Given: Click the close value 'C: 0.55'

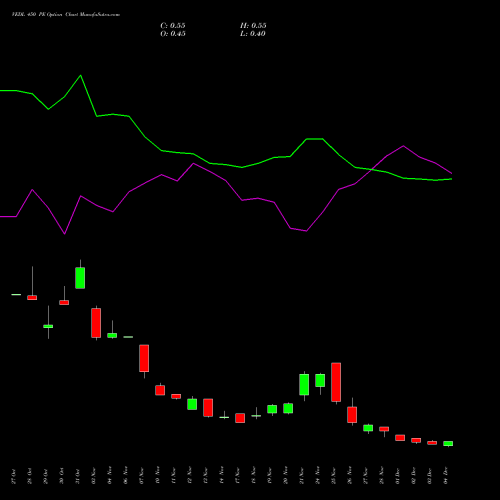Looking at the screenshot, I should pyautogui.click(x=173, y=26).
